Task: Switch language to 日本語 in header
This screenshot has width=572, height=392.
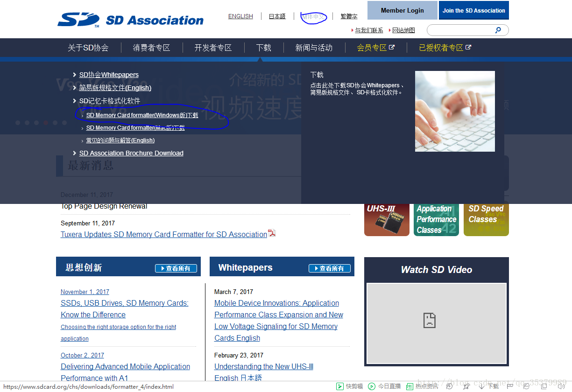Action: pos(277,16)
